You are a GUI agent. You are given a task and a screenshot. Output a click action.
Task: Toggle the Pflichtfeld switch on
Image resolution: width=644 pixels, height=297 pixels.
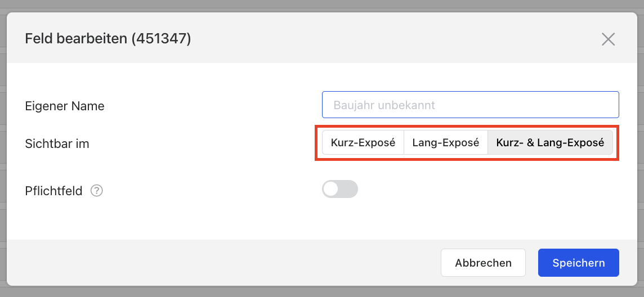[x=340, y=189]
